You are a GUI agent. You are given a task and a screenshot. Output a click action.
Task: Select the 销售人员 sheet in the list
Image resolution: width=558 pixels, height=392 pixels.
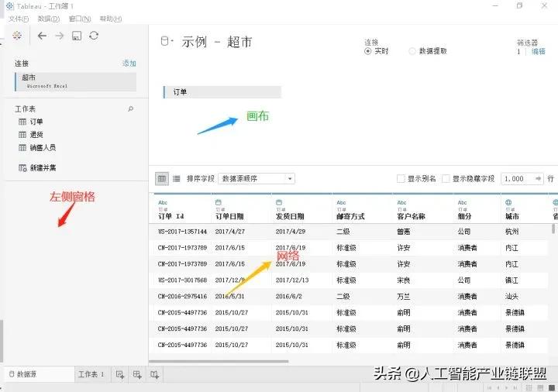click(43, 147)
